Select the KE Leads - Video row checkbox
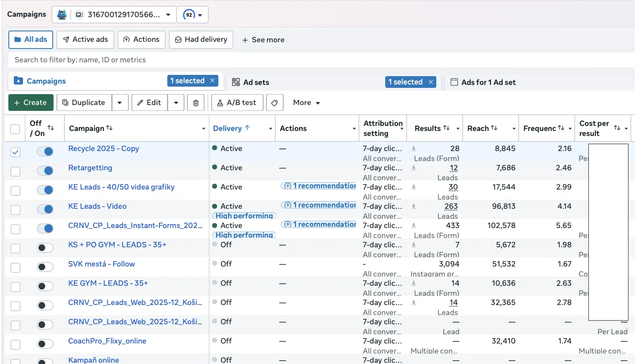The height and width of the screenshot is (364, 635). (x=15, y=210)
